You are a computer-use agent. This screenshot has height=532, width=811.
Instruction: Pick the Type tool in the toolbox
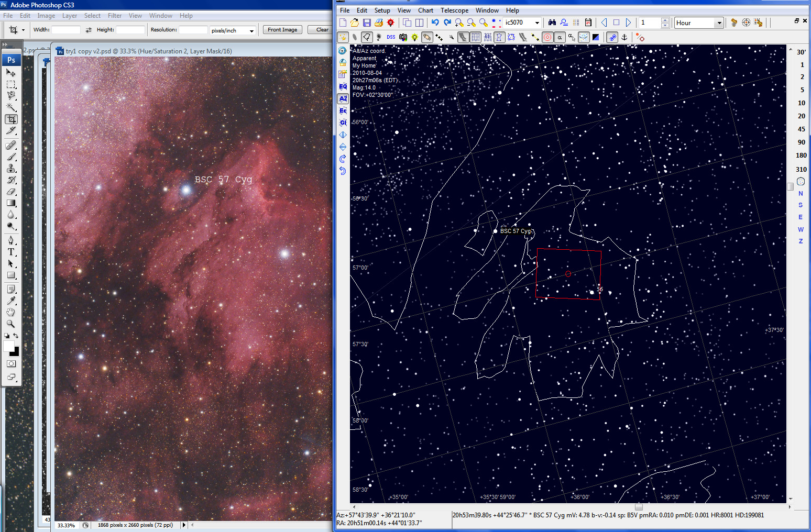coord(11,252)
